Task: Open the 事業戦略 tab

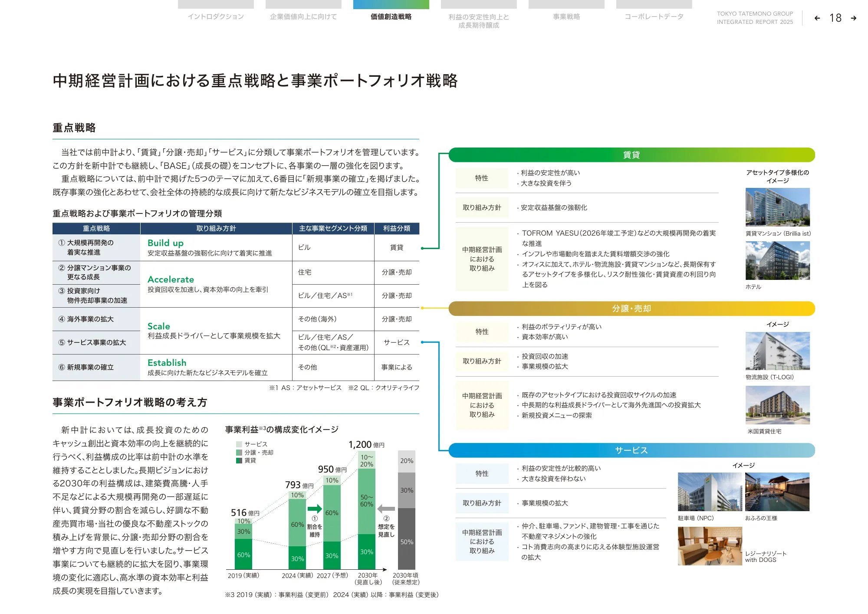Action: tap(566, 16)
